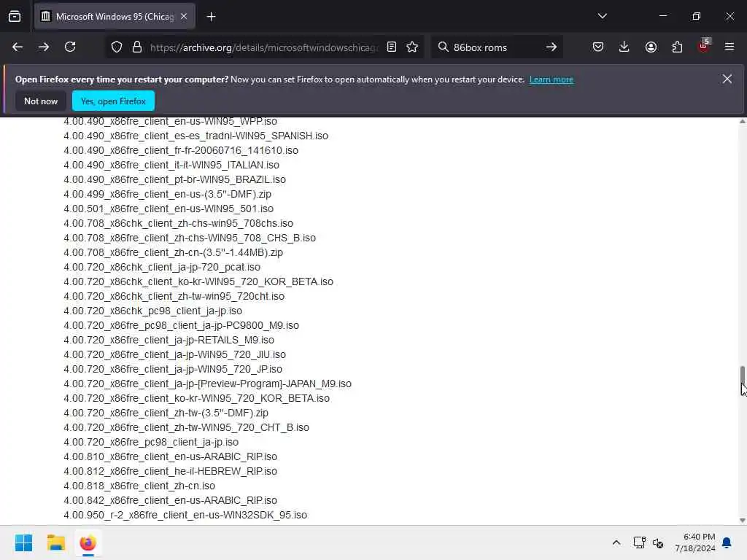This screenshot has height=560, width=747.
Task: Select 4.00.720 zh-tw-win95_720cht.iso file
Action: 174,296
